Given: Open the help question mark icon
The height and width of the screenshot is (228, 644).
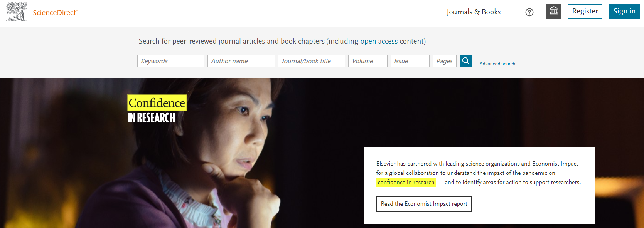Looking at the screenshot, I should (529, 12).
